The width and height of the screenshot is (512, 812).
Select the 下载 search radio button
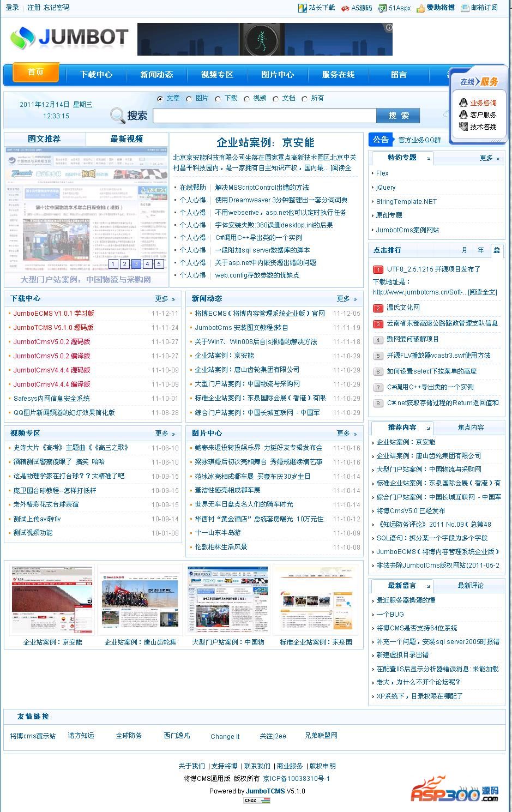(218, 99)
